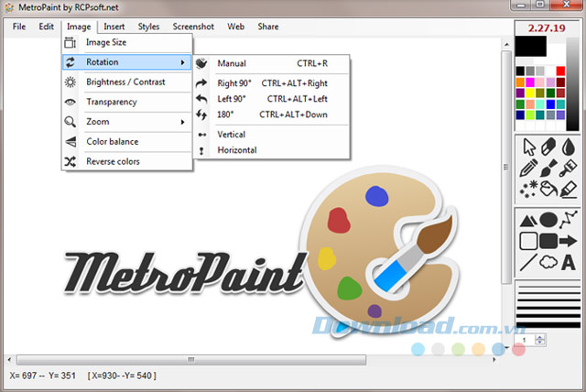Click the vertical scrollbar up arrow
586x392 pixels.
pyautogui.click(x=506, y=45)
